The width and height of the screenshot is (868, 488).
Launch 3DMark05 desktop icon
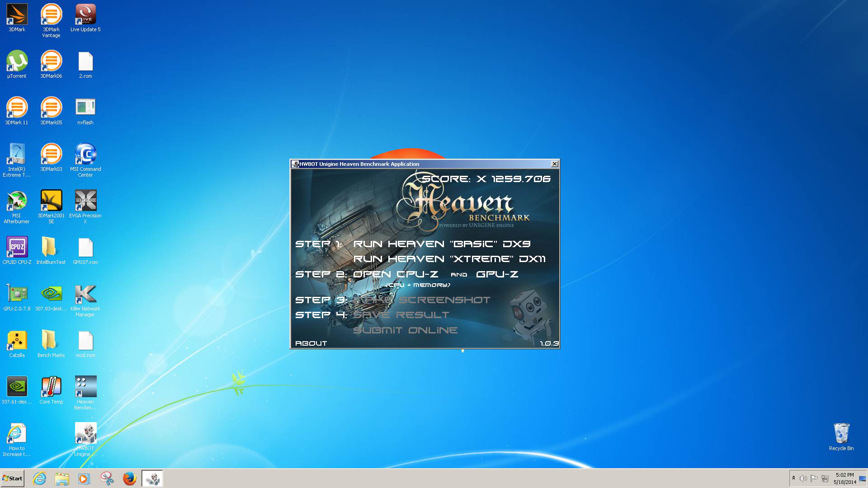pyautogui.click(x=51, y=111)
